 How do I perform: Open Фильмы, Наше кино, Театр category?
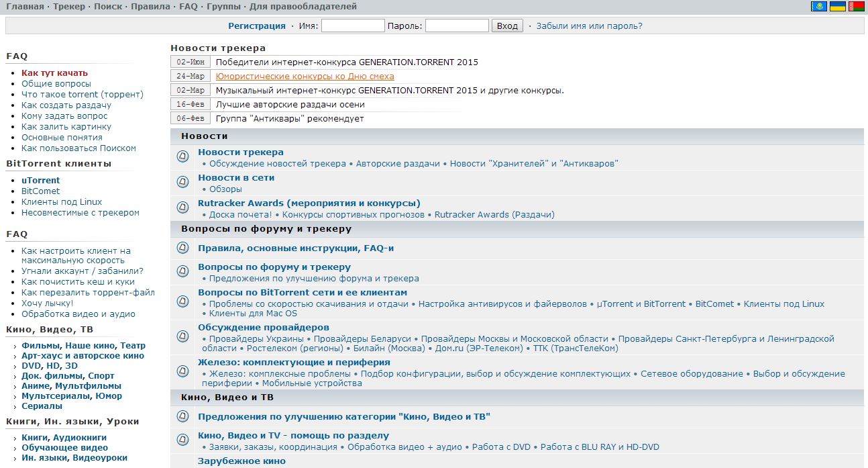tap(83, 346)
